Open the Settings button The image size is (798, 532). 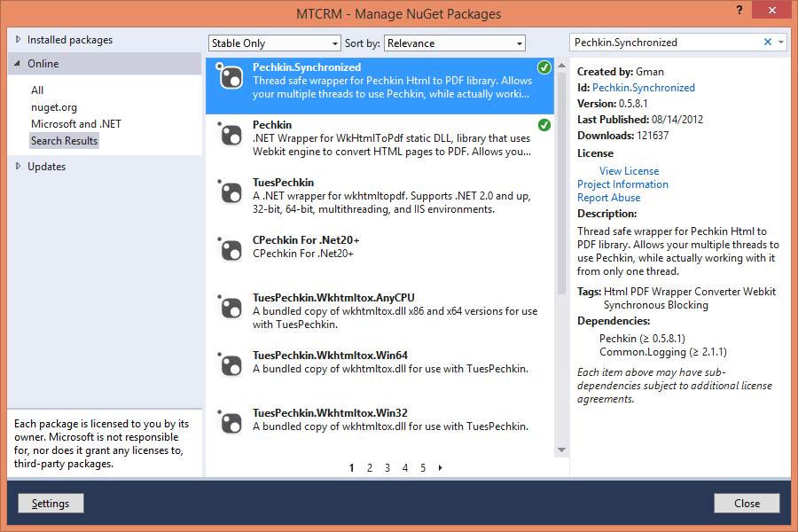pyautogui.click(x=51, y=503)
